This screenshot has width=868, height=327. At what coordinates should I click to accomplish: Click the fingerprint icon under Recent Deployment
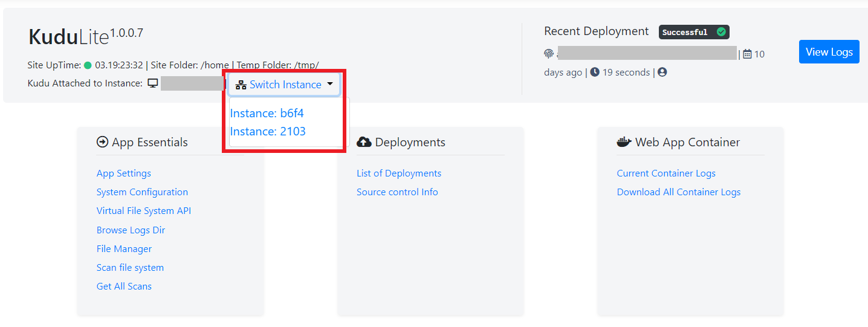tap(549, 54)
